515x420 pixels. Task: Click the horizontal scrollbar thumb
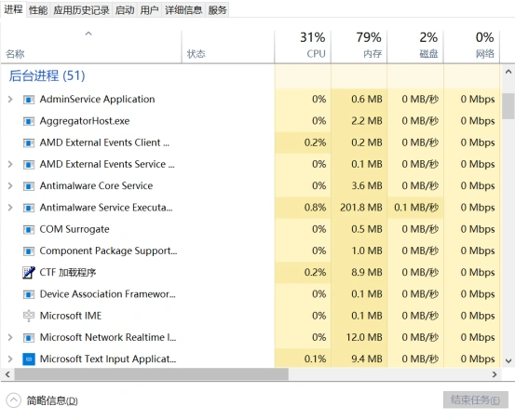(152, 374)
